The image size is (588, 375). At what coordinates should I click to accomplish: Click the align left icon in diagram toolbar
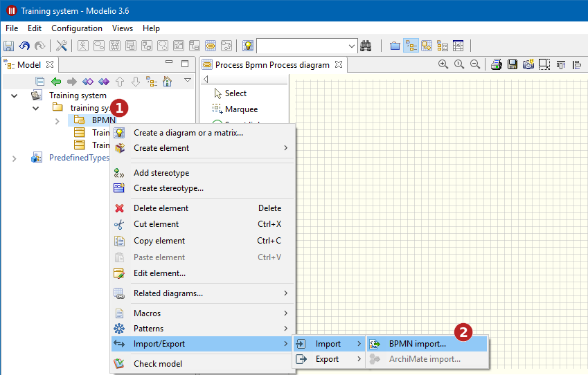pyautogui.click(x=577, y=65)
